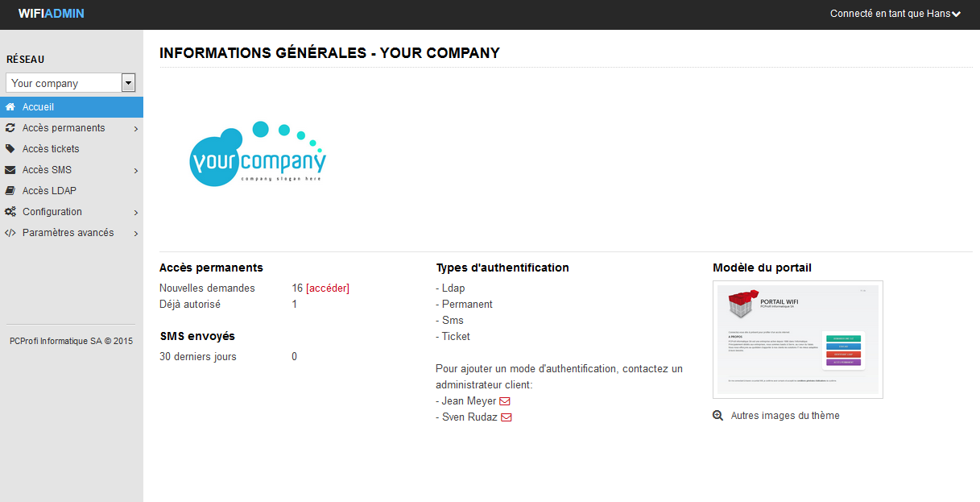
Task: Email Jean Meyer via envelope icon
Action: (505, 401)
